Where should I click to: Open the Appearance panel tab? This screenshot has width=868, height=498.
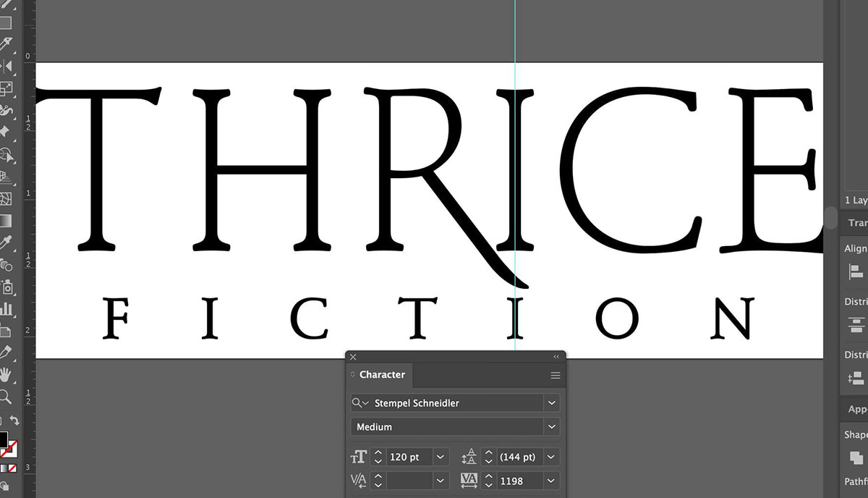tap(857, 409)
